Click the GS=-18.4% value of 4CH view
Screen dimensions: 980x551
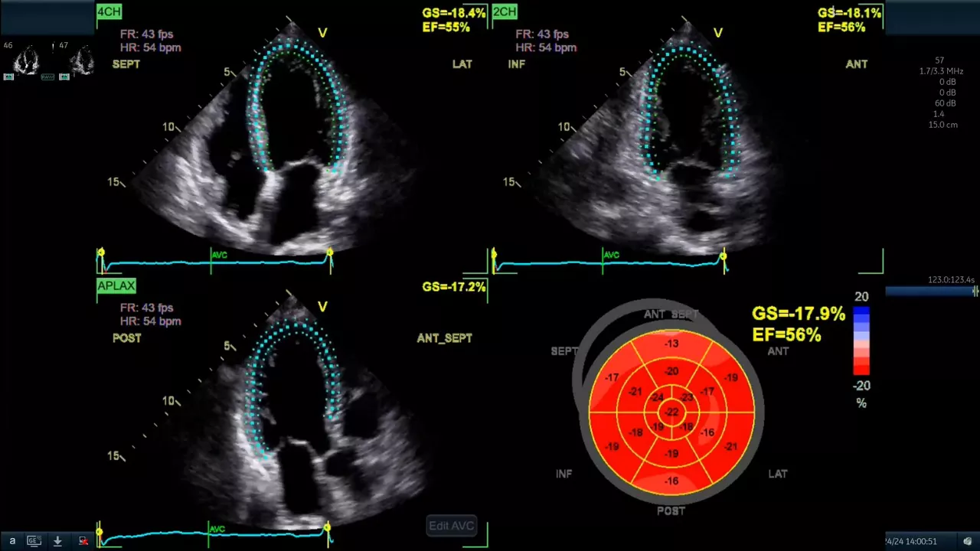point(453,13)
